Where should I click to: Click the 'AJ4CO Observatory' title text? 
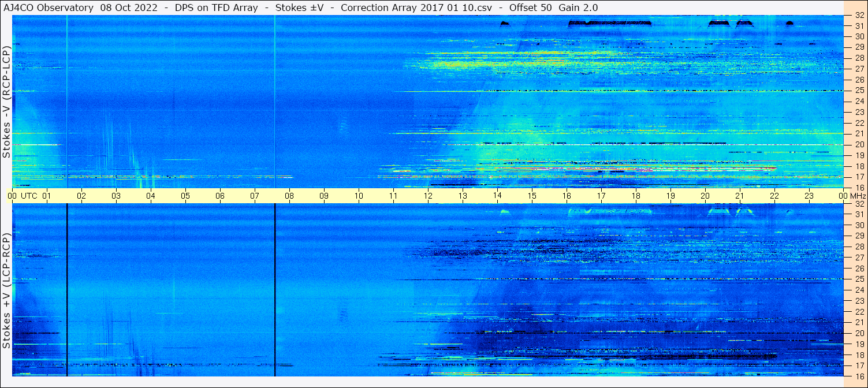[x=49, y=8]
